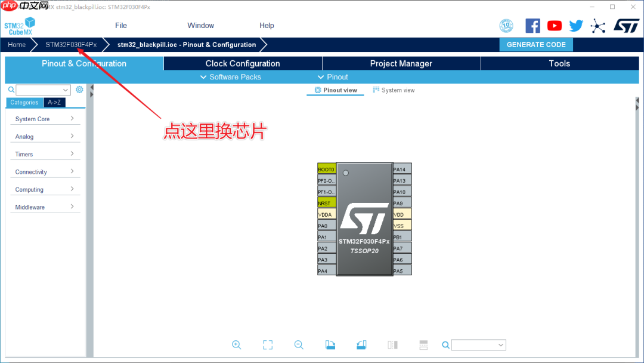
Task: Go to Home in the breadcrumb
Action: (16, 44)
